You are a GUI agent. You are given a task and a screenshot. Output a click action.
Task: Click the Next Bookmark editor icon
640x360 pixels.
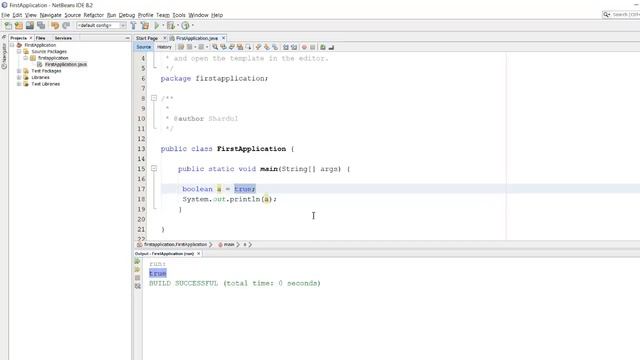coord(267,47)
